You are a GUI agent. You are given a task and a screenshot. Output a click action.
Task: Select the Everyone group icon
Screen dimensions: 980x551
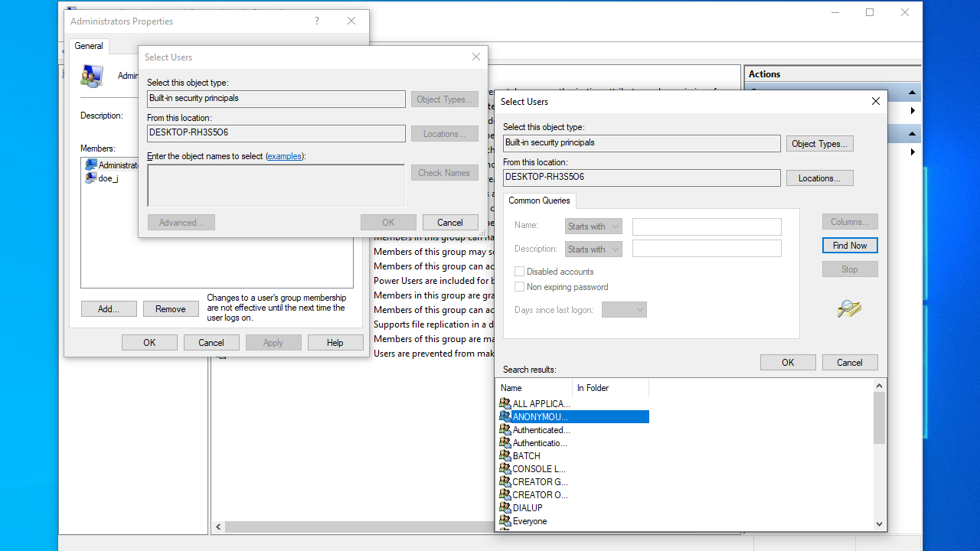pyautogui.click(x=505, y=521)
